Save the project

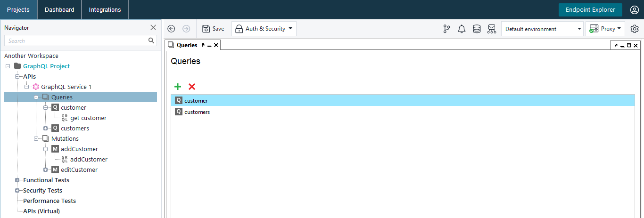pos(213,29)
